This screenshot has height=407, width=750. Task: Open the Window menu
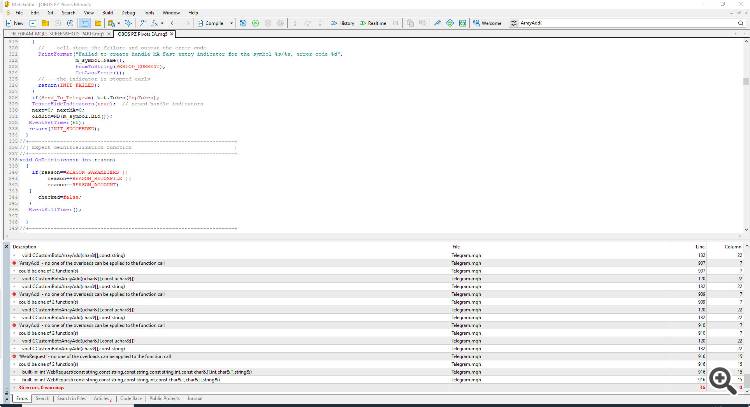[171, 13]
